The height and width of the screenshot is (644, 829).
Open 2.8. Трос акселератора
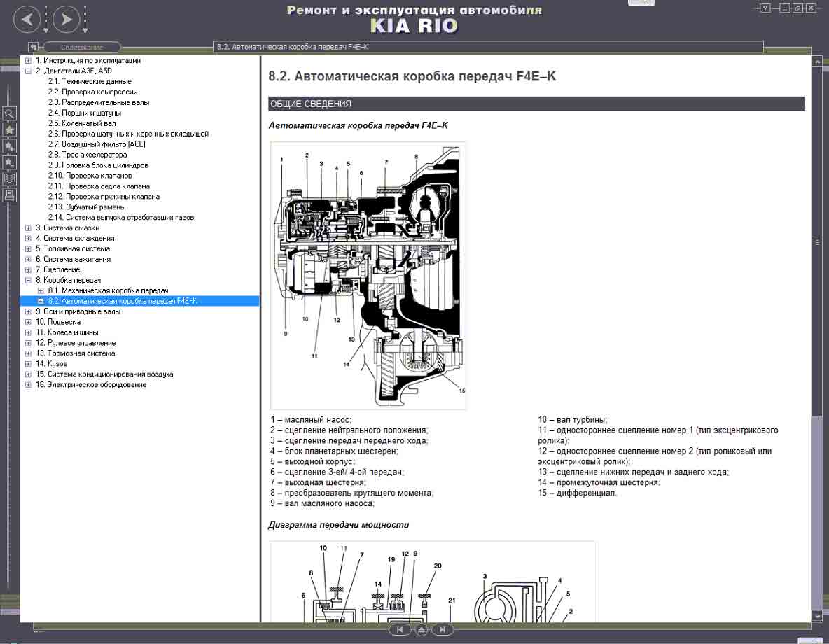point(88,155)
